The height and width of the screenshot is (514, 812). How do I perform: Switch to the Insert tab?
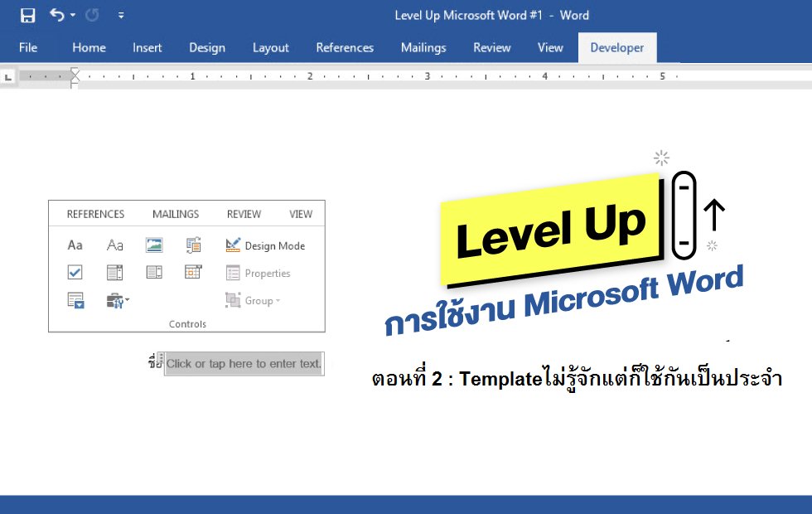[x=147, y=48]
